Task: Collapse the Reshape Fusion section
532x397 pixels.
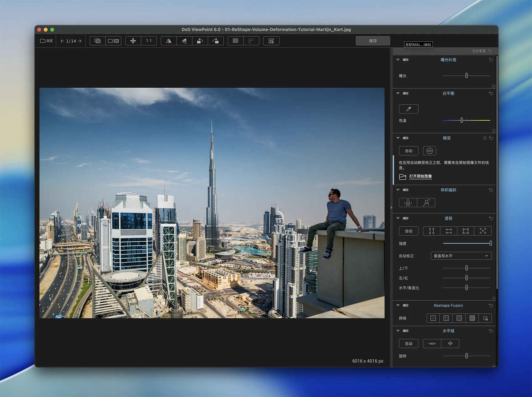Action: (398, 305)
